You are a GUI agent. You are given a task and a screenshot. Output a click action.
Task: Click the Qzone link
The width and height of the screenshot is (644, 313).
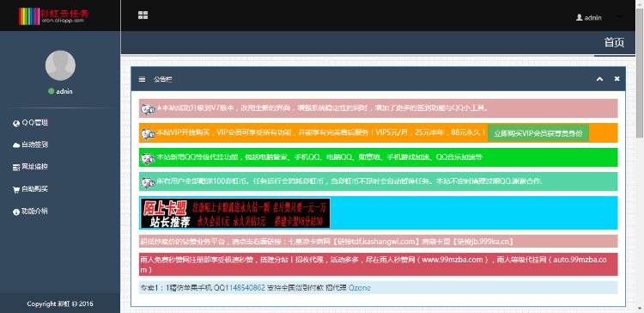[360, 288]
